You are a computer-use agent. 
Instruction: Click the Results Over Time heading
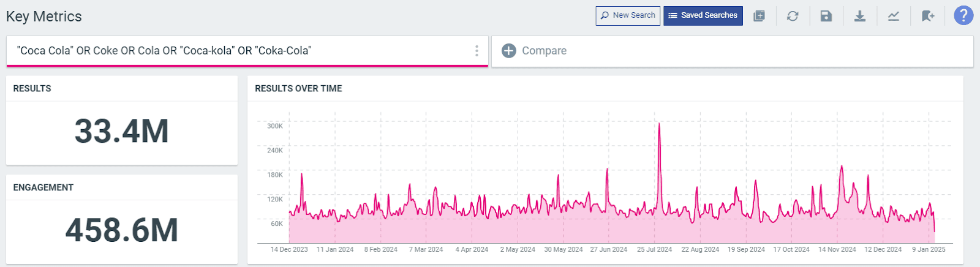click(x=298, y=89)
